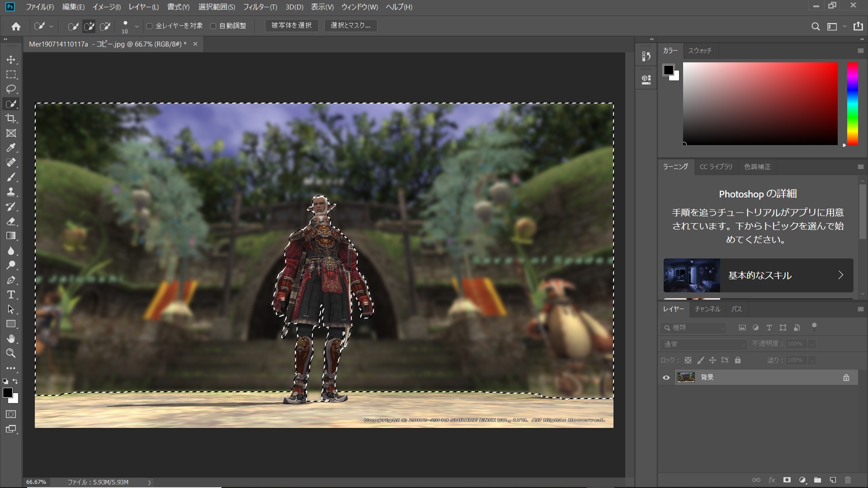This screenshot has height=488, width=868.
Task: Select the Dodge tool
Action: coord(11,265)
